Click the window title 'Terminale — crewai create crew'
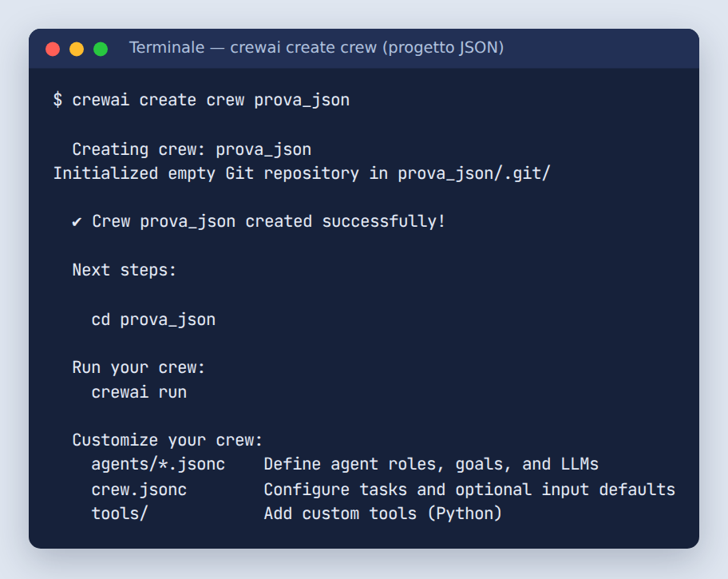Viewport: 728px width, 579px height. click(x=316, y=48)
